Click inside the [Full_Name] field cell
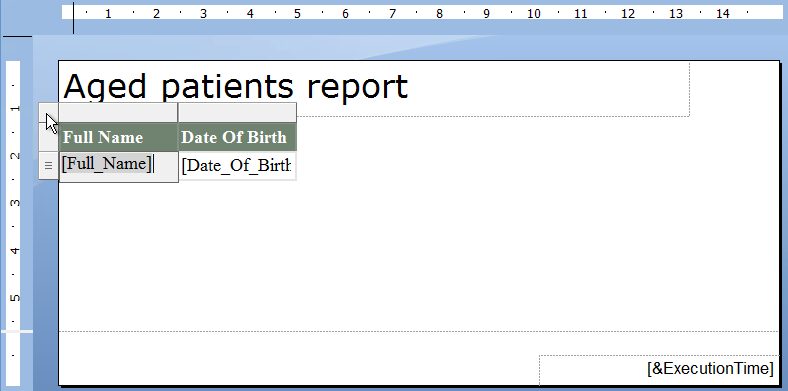 pyautogui.click(x=118, y=167)
